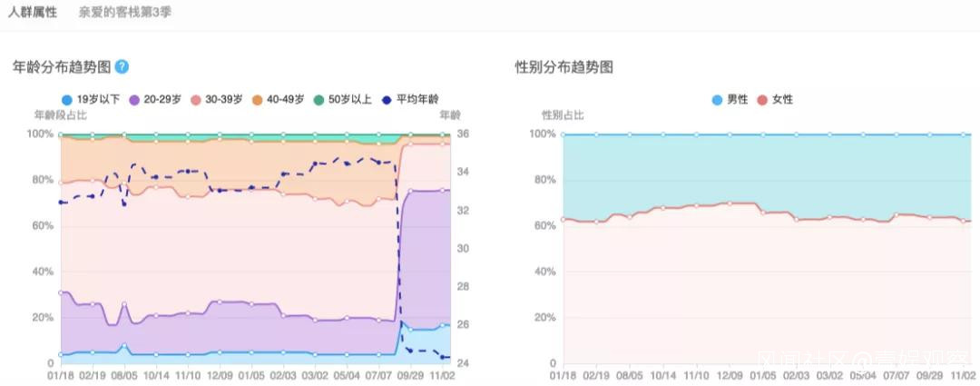The image size is (980, 386).
Task: Click the 08/05 date label on age chart
Action: point(124,375)
